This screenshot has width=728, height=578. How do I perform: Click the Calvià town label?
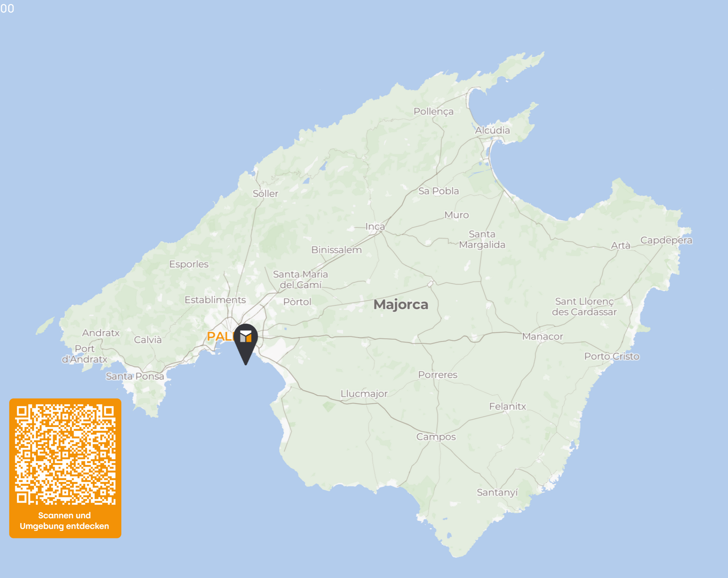(148, 340)
